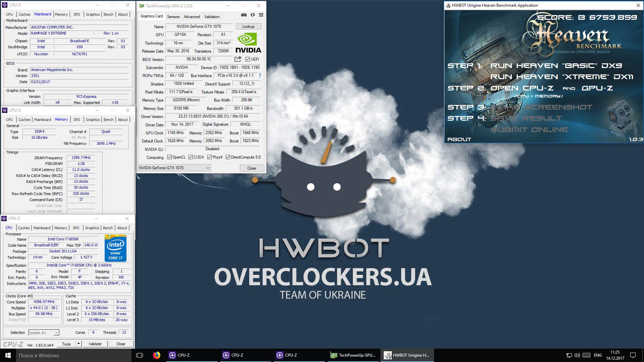Open the volume tray icon
644x362 pixels.
[577, 355]
